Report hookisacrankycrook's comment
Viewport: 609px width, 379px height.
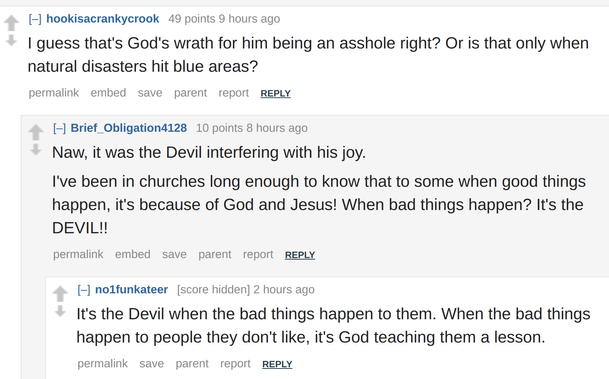(233, 93)
